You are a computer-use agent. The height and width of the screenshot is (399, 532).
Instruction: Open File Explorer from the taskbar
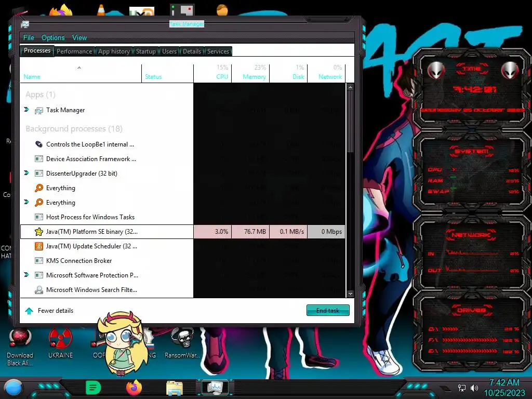pyautogui.click(x=175, y=388)
